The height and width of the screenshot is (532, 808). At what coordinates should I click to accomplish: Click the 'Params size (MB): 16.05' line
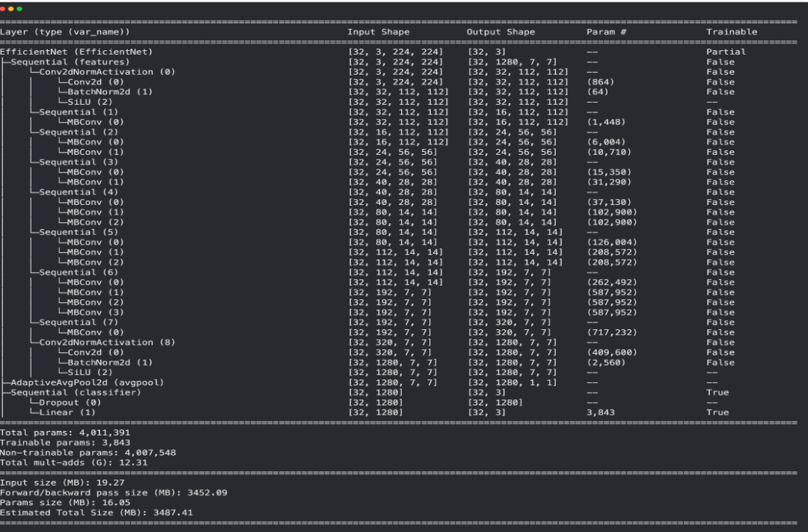(65, 503)
